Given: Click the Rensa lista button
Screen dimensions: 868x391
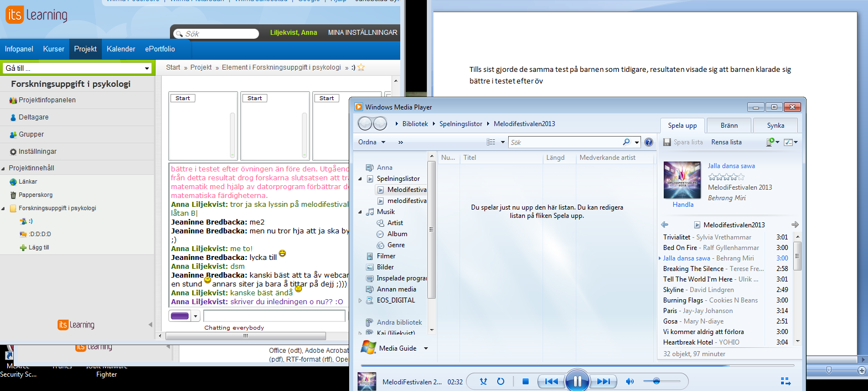Looking at the screenshot, I should click(x=726, y=142).
